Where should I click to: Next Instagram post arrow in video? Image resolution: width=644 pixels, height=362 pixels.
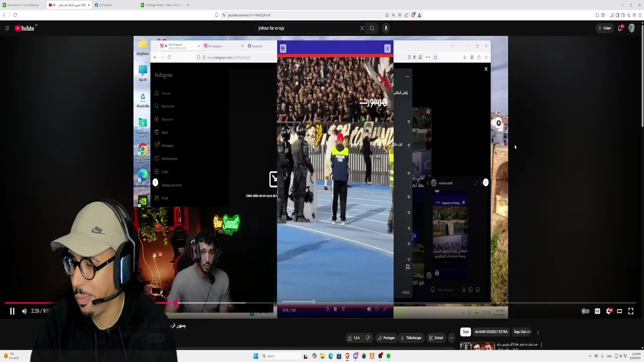click(x=486, y=183)
